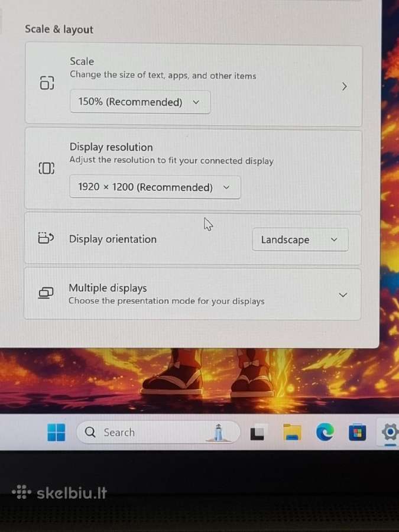
Task: Click the Scale icon
Action: pyautogui.click(x=47, y=82)
